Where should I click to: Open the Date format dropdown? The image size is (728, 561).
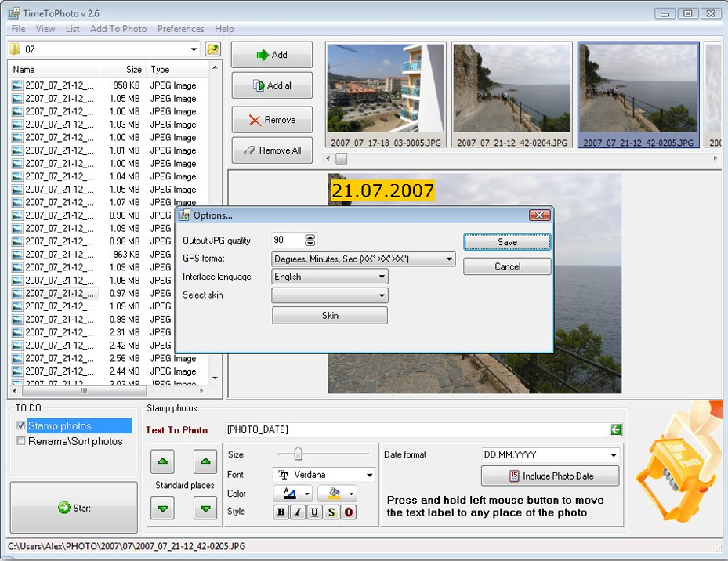(x=613, y=455)
